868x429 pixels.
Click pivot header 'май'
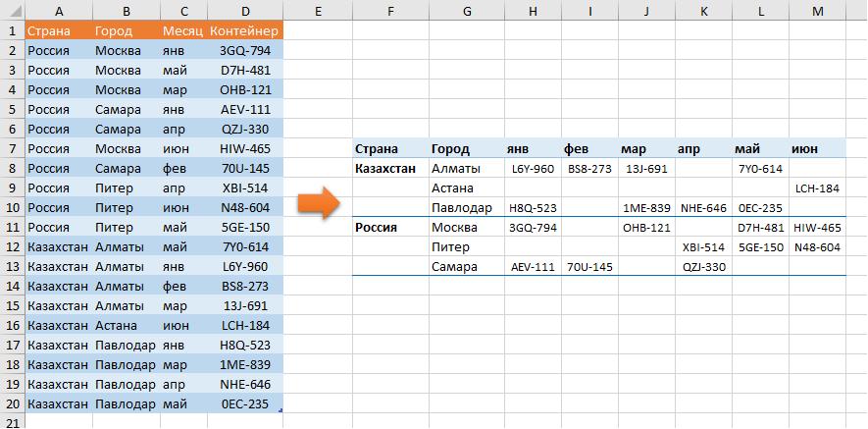[x=746, y=149]
